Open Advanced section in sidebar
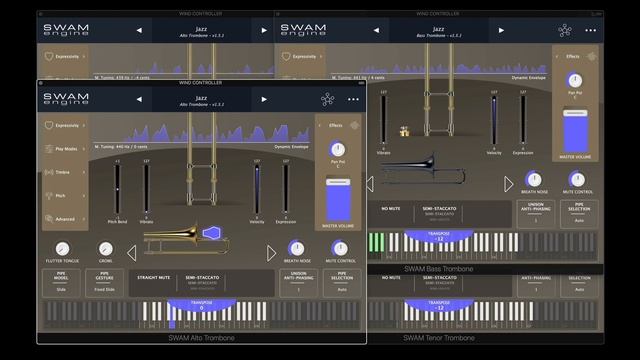 pyautogui.click(x=65, y=219)
